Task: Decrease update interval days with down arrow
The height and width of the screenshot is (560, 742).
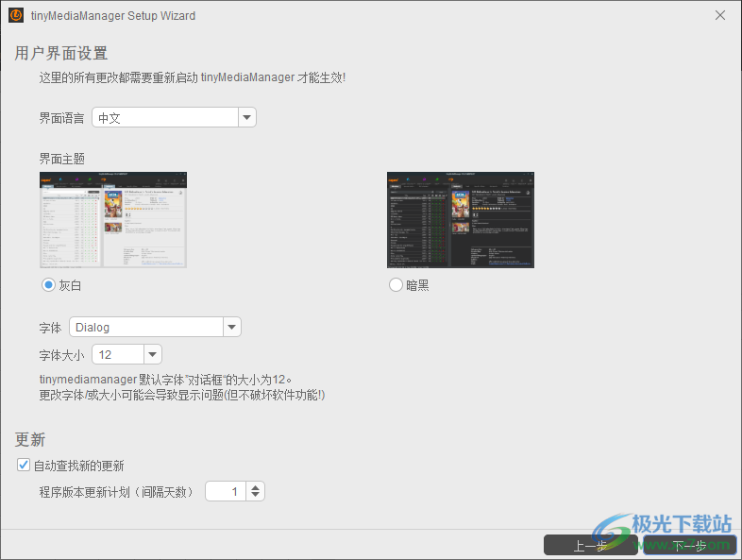Action: 255,496
